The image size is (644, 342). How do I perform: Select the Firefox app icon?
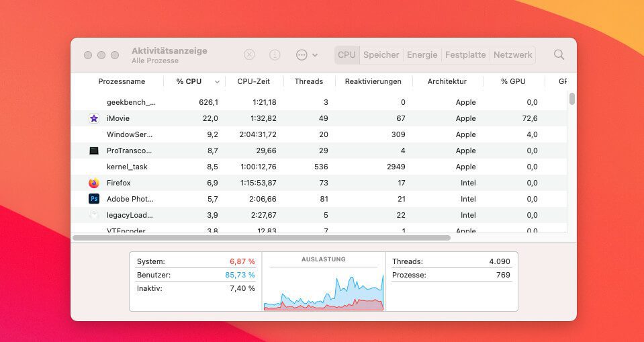[x=94, y=183]
